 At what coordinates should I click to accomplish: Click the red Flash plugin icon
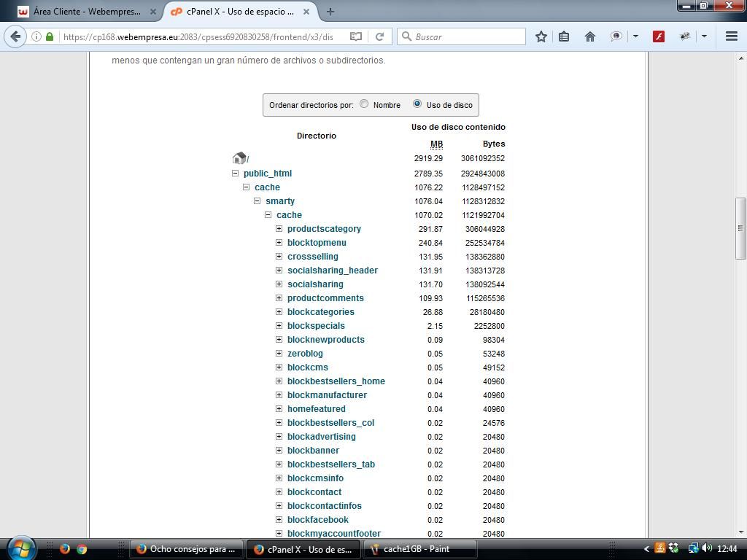point(659,36)
